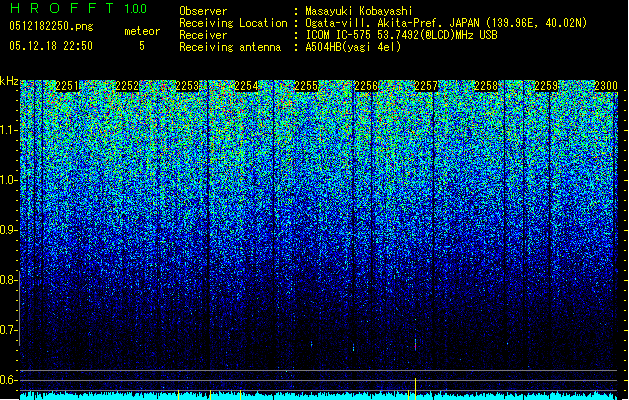This screenshot has height=400, width=629.
Task: Select the Ogata-vill. Akita-Pref. JAPAN location text
Action: pyautogui.click(x=446, y=23)
